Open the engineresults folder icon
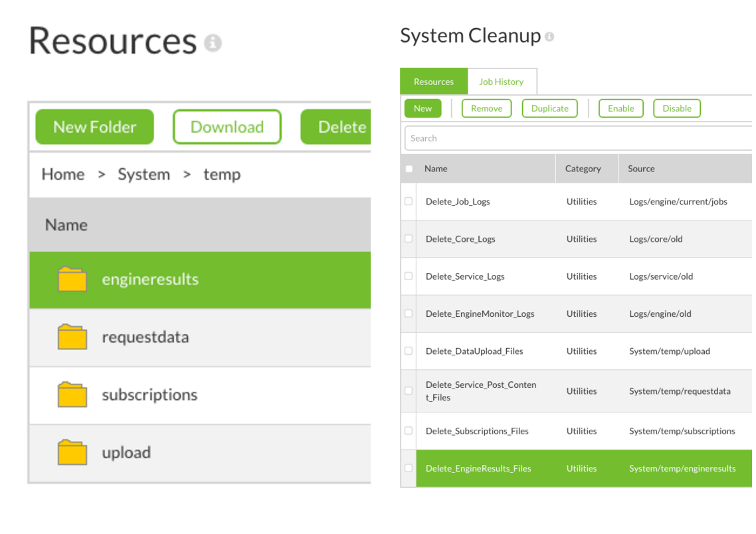756x534 pixels. 72,280
